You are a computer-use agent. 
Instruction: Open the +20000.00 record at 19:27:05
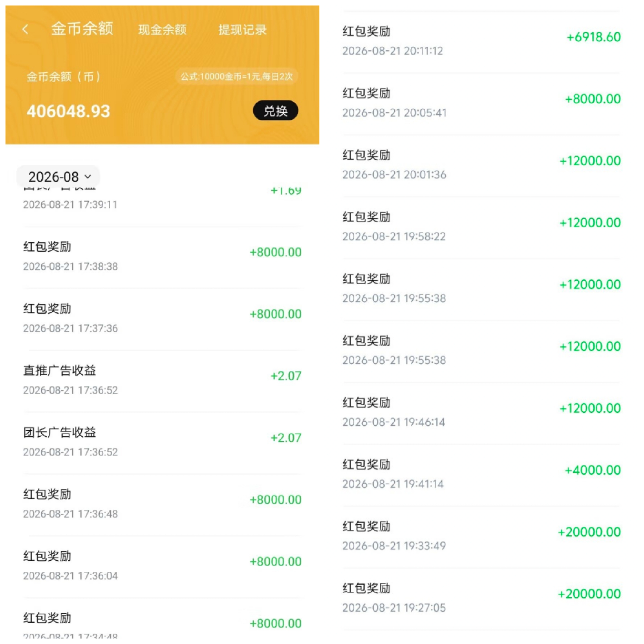(481, 599)
